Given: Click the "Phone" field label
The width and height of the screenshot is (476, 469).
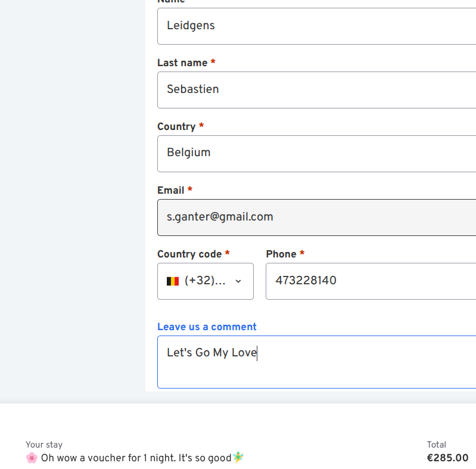Looking at the screenshot, I should coord(281,254).
